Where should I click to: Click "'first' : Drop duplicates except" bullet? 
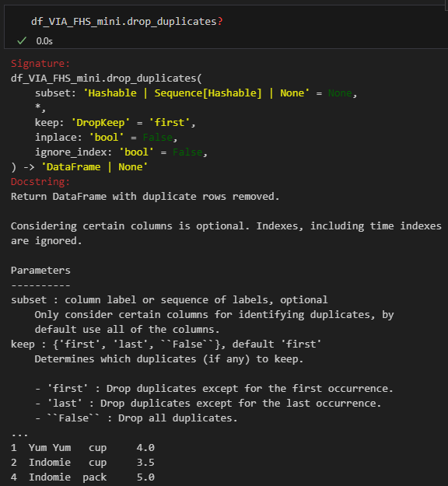(214, 388)
